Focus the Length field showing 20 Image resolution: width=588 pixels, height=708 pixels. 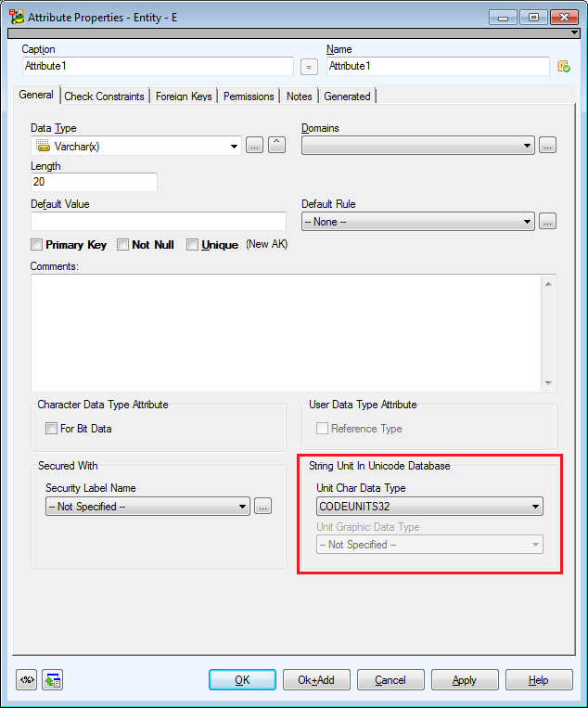click(94, 182)
